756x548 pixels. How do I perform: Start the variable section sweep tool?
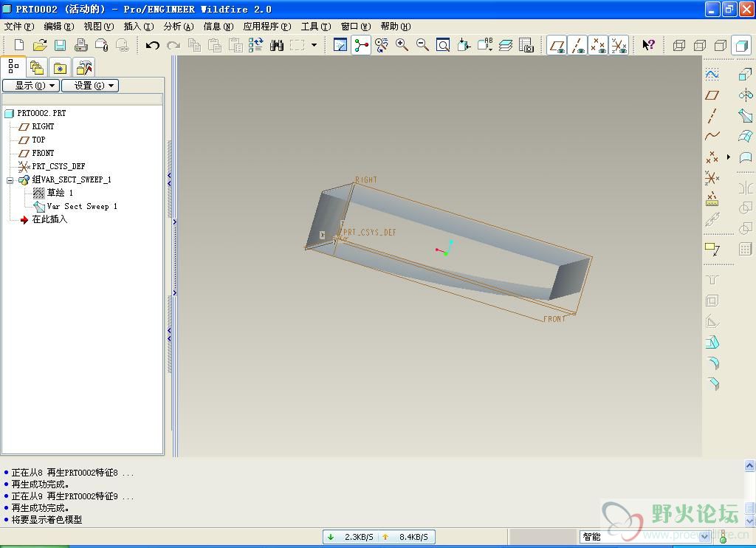coord(746,115)
